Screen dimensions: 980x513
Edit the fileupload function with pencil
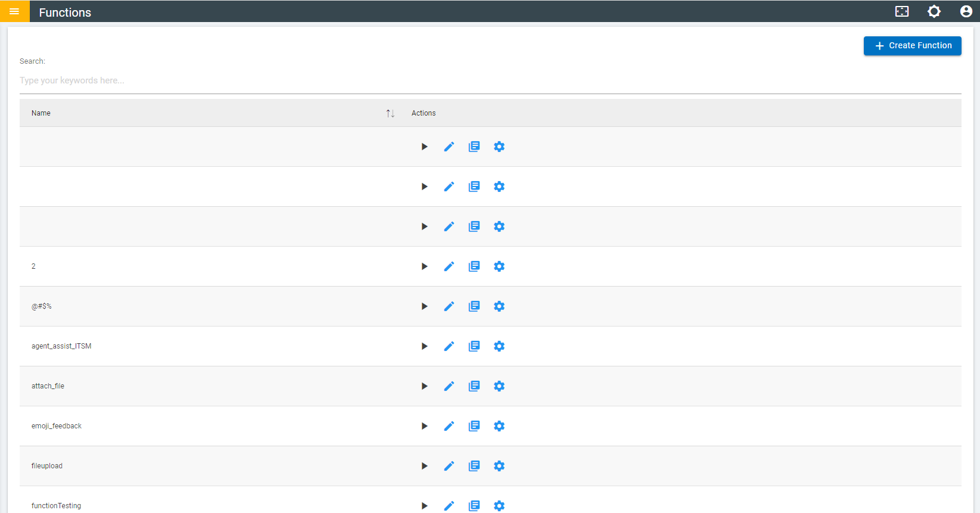pos(449,466)
